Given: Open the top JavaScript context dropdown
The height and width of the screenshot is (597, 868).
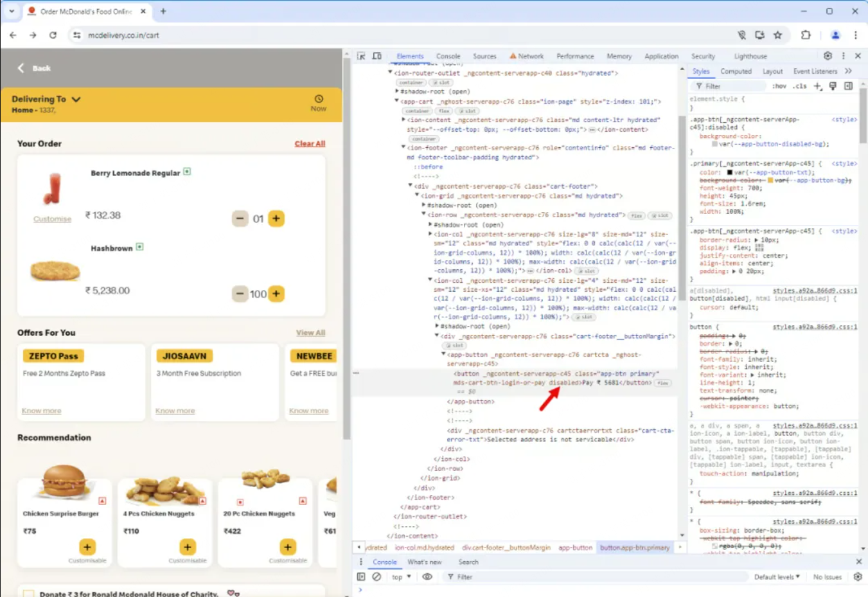Looking at the screenshot, I should coord(401,577).
